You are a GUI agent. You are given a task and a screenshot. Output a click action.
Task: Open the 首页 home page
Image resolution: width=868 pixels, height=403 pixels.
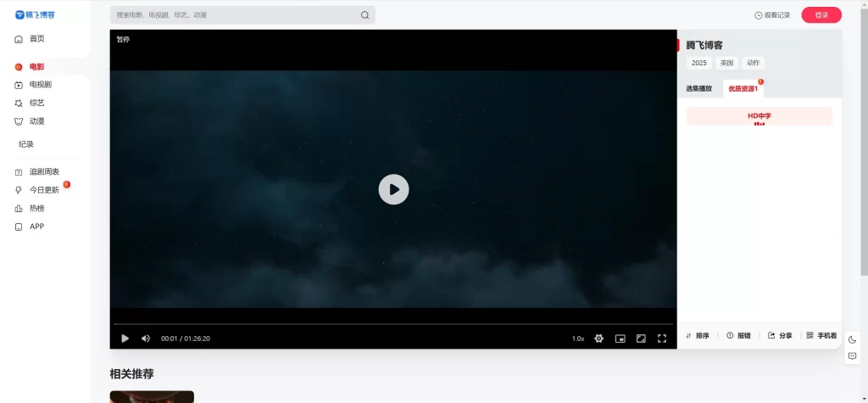coord(36,39)
